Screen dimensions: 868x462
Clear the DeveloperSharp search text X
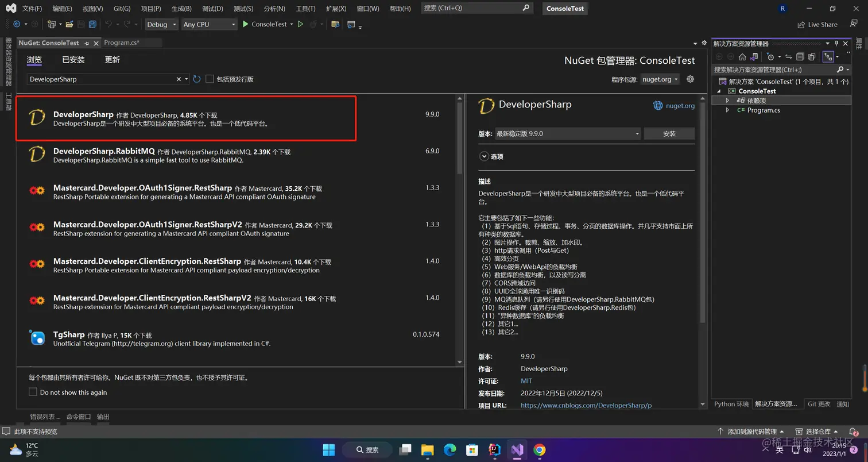coord(179,79)
